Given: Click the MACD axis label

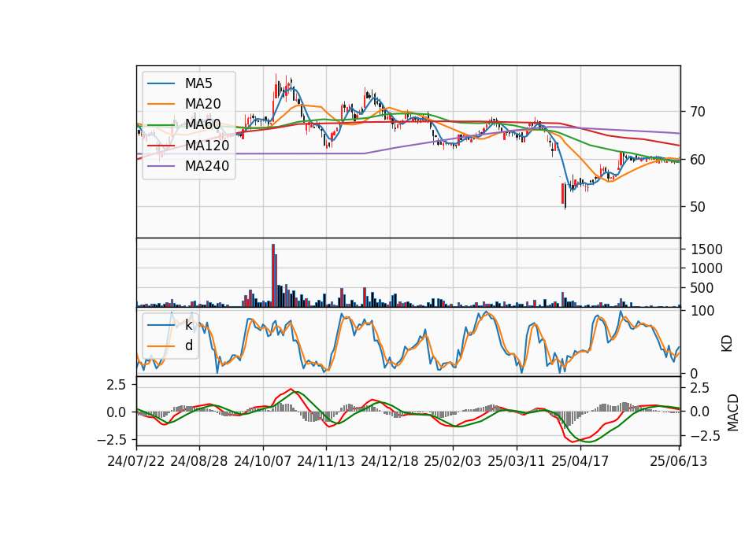Looking at the screenshot, I should 733,412.
